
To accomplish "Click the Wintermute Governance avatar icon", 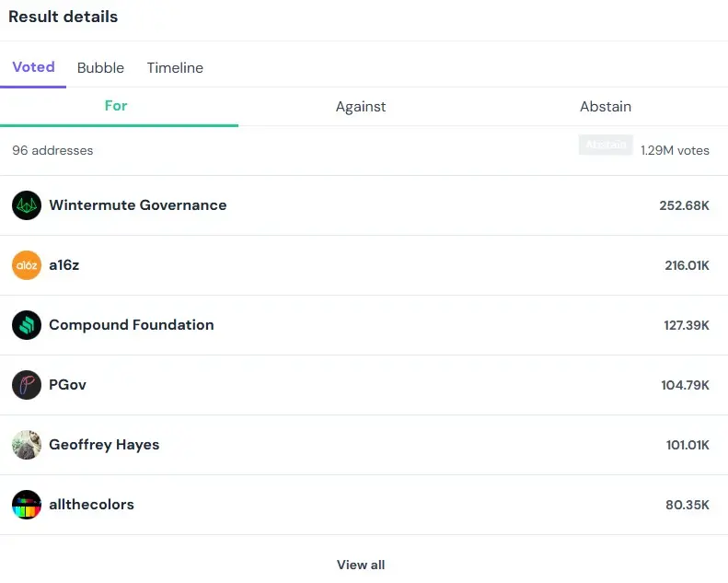I will click(x=27, y=205).
